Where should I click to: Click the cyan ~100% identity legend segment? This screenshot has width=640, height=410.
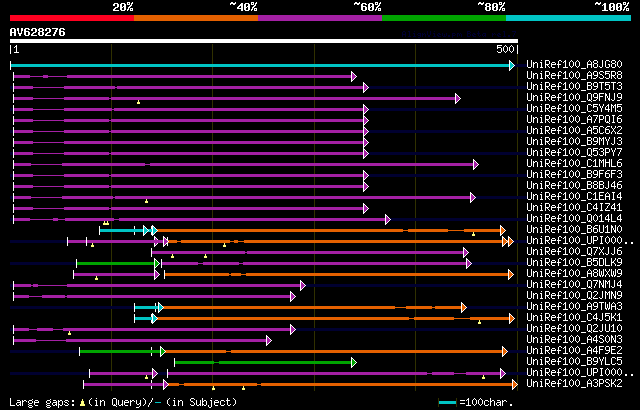(x=569, y=18)
